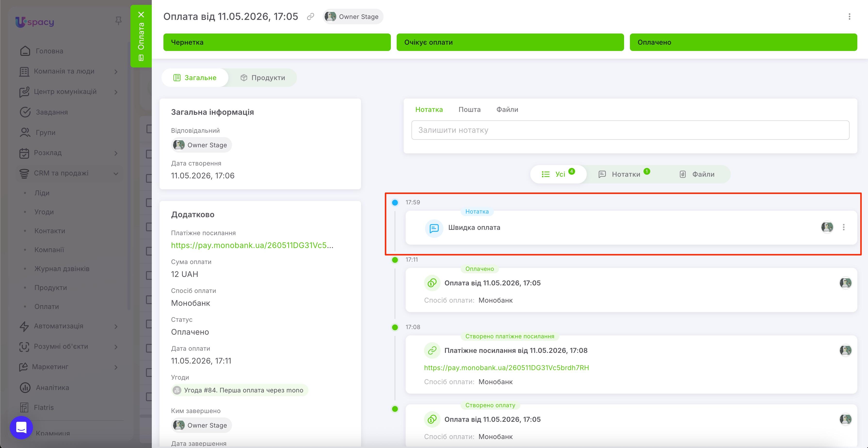868x448 pixels.
Task: Focus the Залишити нотатку field
Action: coord(630,130)
